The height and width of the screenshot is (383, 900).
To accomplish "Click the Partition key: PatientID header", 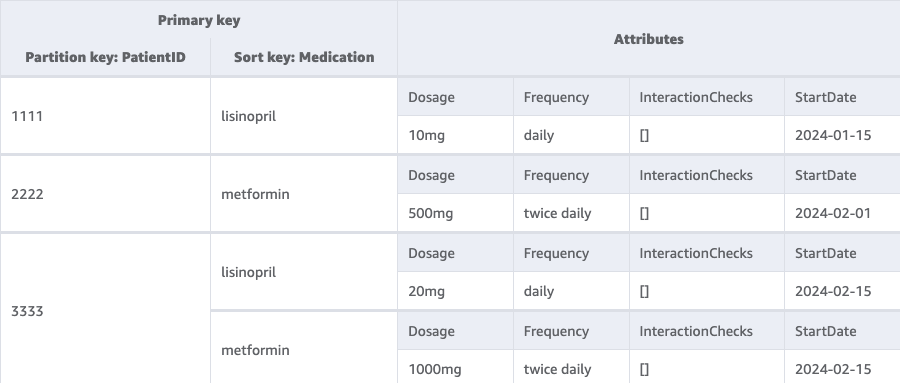I will click(x=105, y=57).
